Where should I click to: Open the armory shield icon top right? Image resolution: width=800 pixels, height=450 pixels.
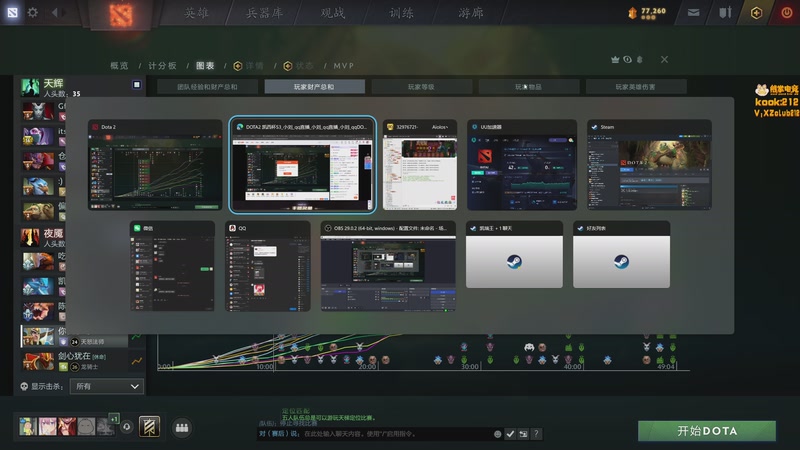click(x=725, y=12)
